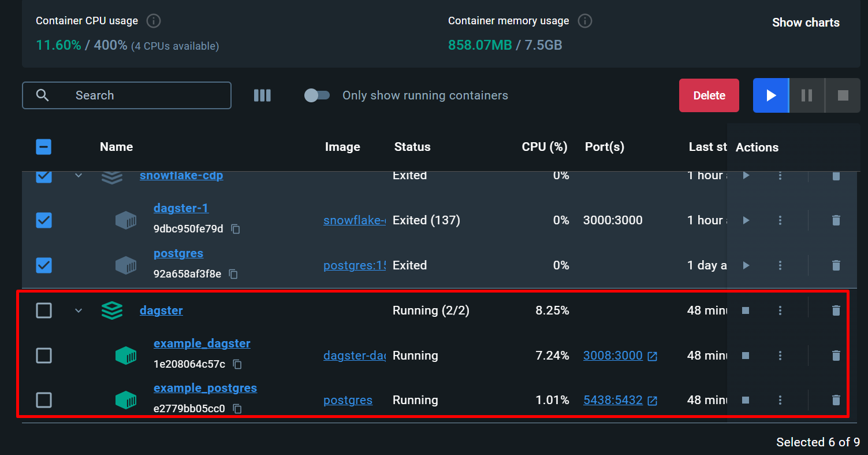Sort containers by the Status column
Image resolution: width=868 pixels, height=455 pixels.
[412, 147]
